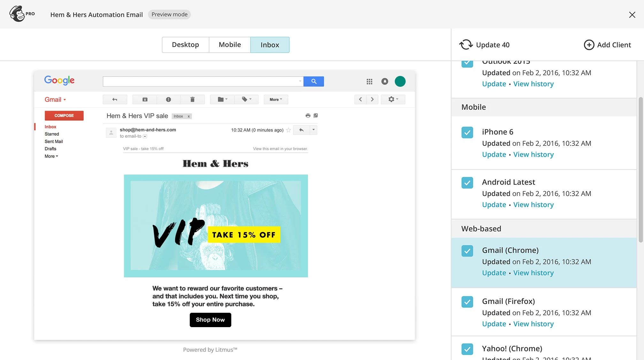Screen dimensions: 644x360
Task: Click the Gmail archive icon
Action: [x=145, y=99]
